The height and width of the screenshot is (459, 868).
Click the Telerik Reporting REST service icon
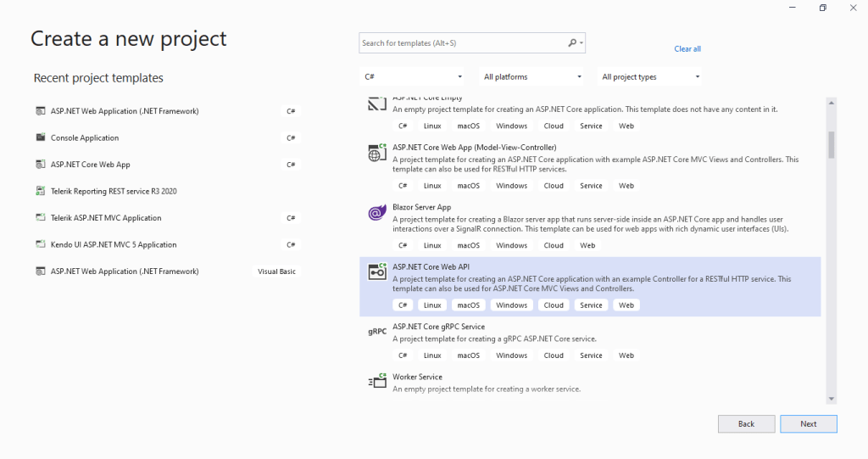41,191
